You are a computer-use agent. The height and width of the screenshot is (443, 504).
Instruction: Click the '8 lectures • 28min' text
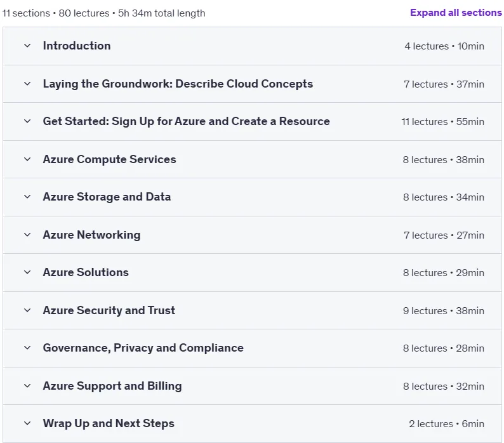coord(444,348)
